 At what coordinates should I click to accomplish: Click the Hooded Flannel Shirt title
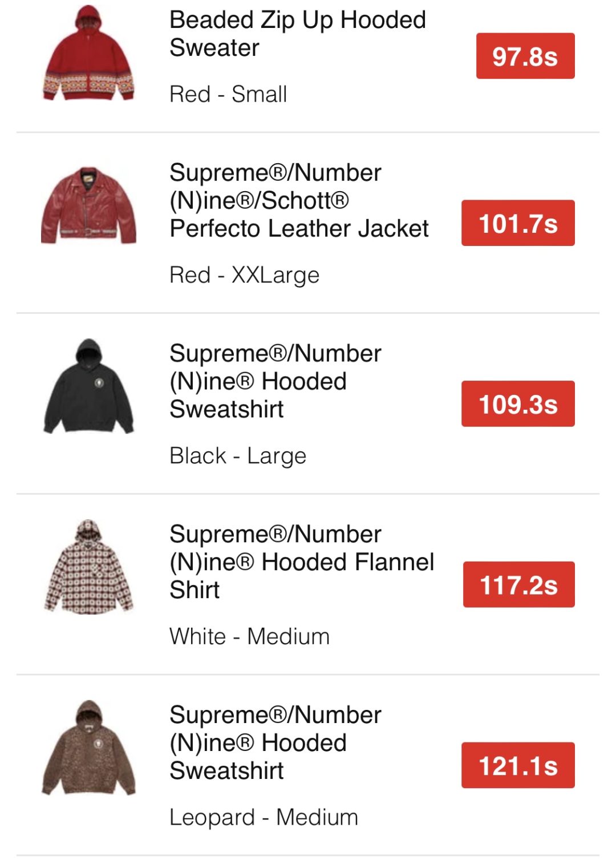pyautogui.click(x=301, y=562)
